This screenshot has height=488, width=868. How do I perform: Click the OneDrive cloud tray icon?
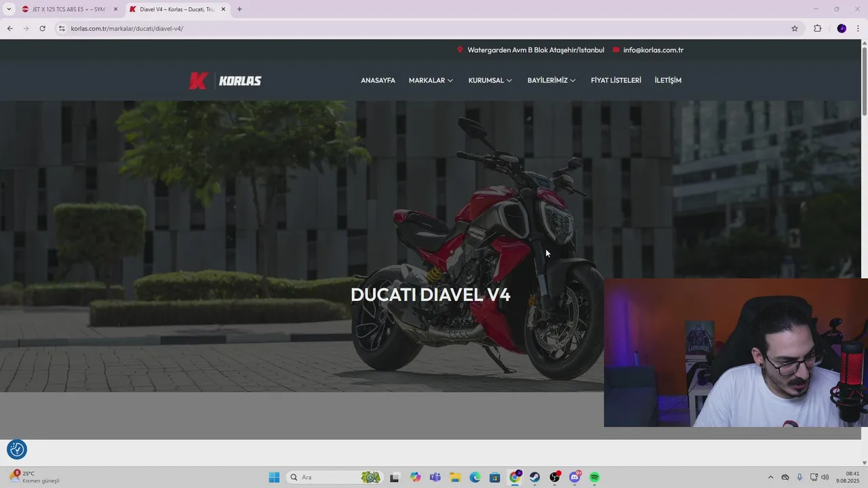tap(785, 477)
